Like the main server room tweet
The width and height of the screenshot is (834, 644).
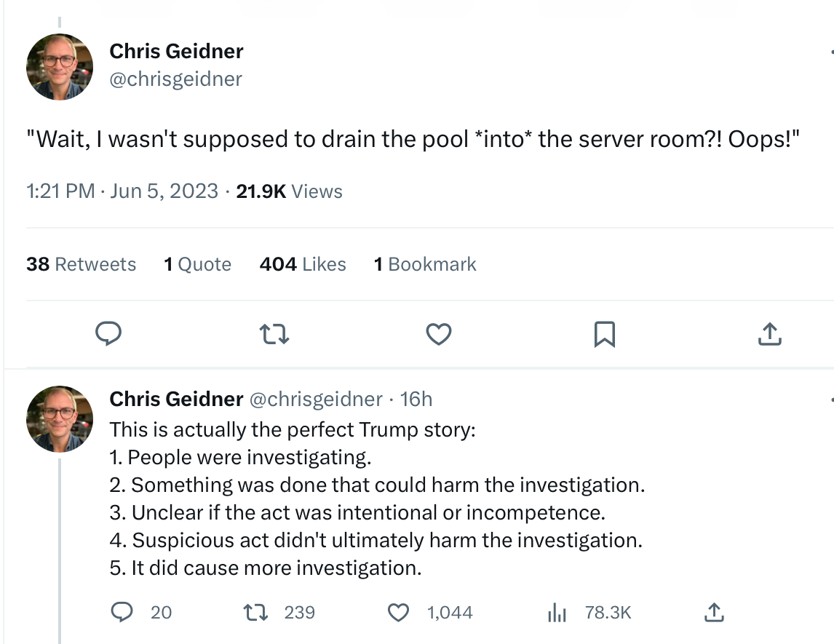point(438,334)
